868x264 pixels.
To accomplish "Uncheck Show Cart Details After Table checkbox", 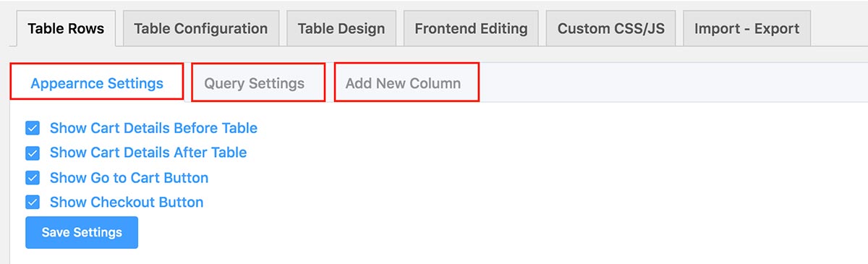I will (33, 153).
